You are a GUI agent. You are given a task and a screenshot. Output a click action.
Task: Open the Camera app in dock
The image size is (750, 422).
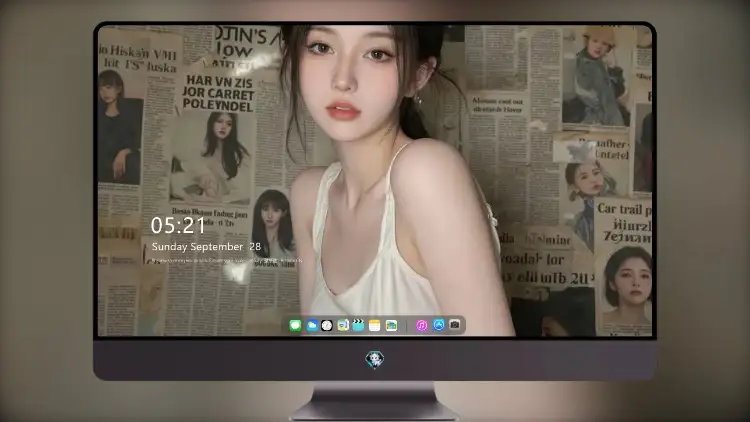point(454,325)
